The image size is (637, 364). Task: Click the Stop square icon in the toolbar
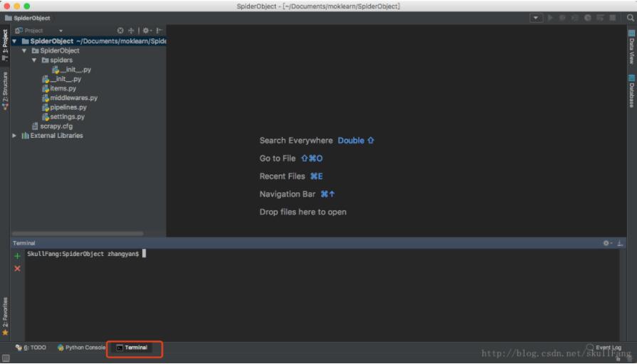613,18
